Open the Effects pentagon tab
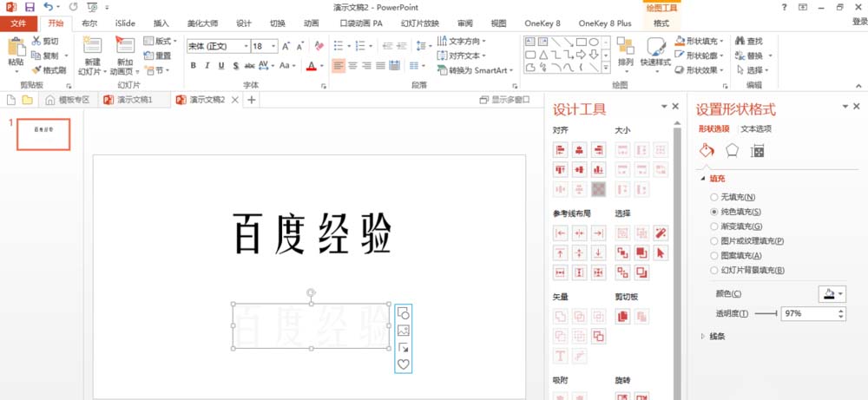 point(732,150)
